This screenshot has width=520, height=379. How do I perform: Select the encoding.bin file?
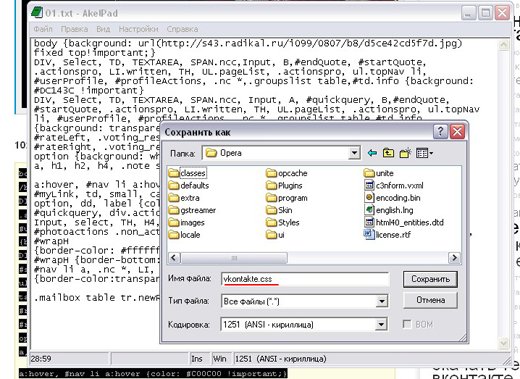pyautogui.click(x=392, y=198)
